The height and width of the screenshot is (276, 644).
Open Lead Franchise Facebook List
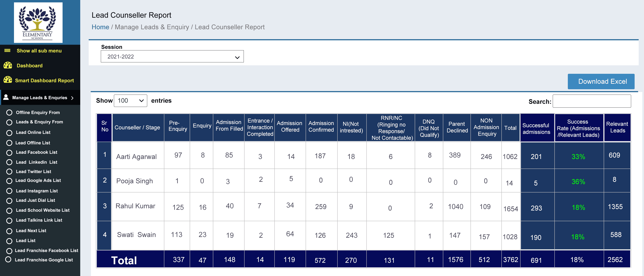[47, 250]
